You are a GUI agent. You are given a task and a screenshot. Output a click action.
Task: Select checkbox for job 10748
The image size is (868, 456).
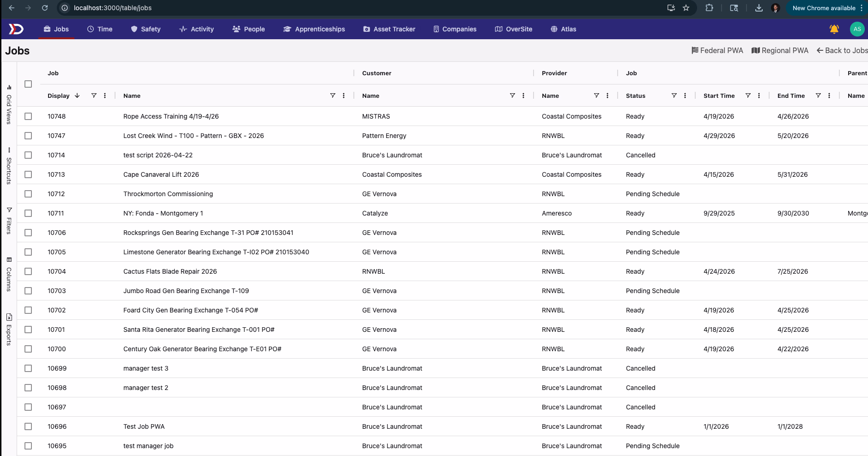click(x=28, y=116)
